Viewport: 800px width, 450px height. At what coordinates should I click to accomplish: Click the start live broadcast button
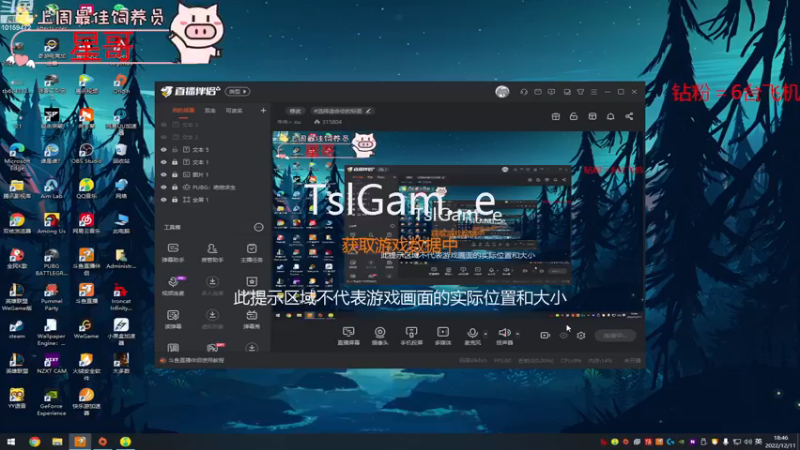coord(615,335)
